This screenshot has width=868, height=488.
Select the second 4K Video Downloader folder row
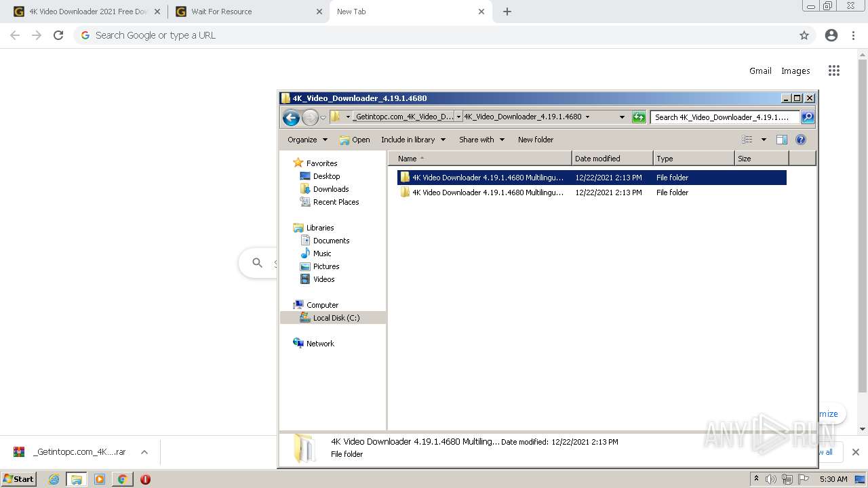591,192
